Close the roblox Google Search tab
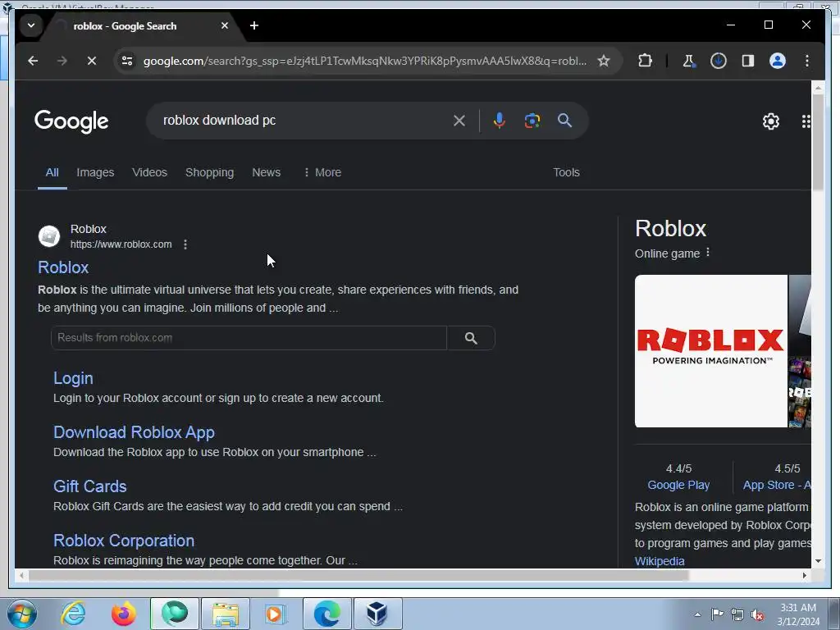840x630 pixels. pyautogui.click(x=225, y=25)
